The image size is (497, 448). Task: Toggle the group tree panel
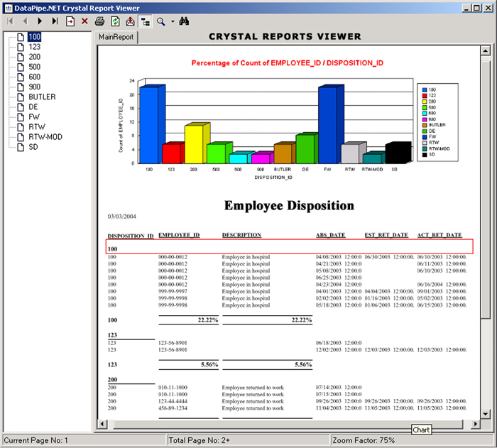[146, 21]
